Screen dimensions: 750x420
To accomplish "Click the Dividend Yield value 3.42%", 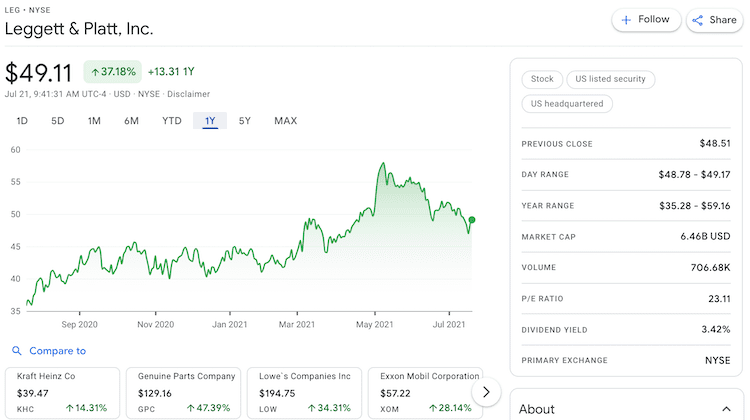I will click(x=716, y=330).
